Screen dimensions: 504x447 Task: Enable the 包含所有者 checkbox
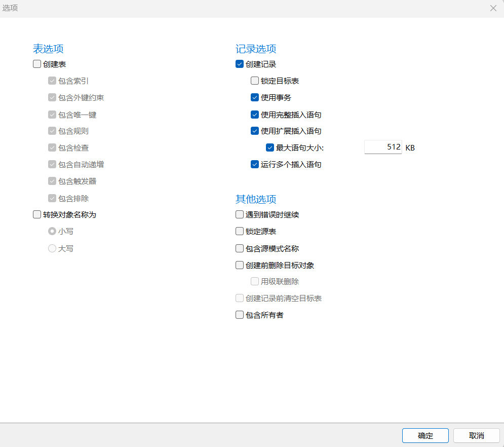point(240,315)
